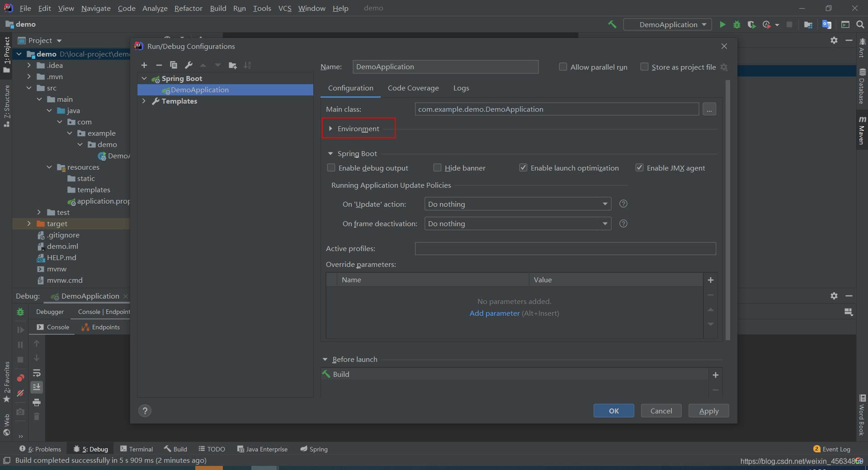Open DemoApplication run configuration selector
The height and width of the screenshot is (470, 868).
tap(667, 24)
